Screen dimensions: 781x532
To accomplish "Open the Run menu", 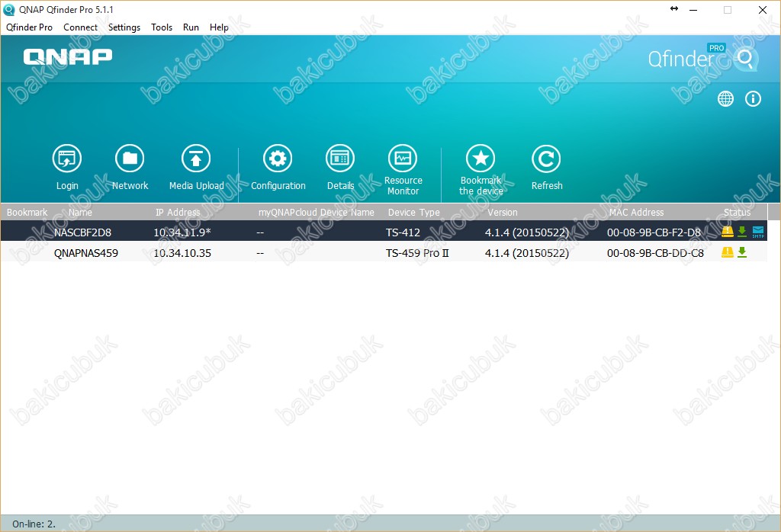I will point(191,27).
